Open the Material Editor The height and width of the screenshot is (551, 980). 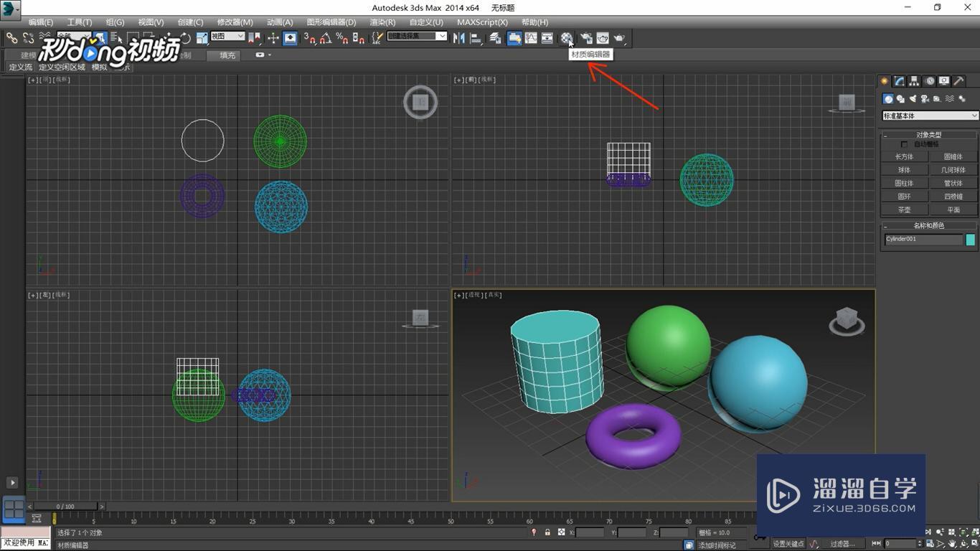tap(566, 38)
